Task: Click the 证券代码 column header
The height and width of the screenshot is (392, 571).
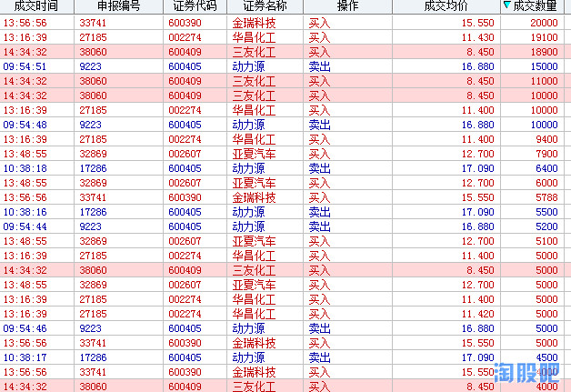Action: point(195,5)
